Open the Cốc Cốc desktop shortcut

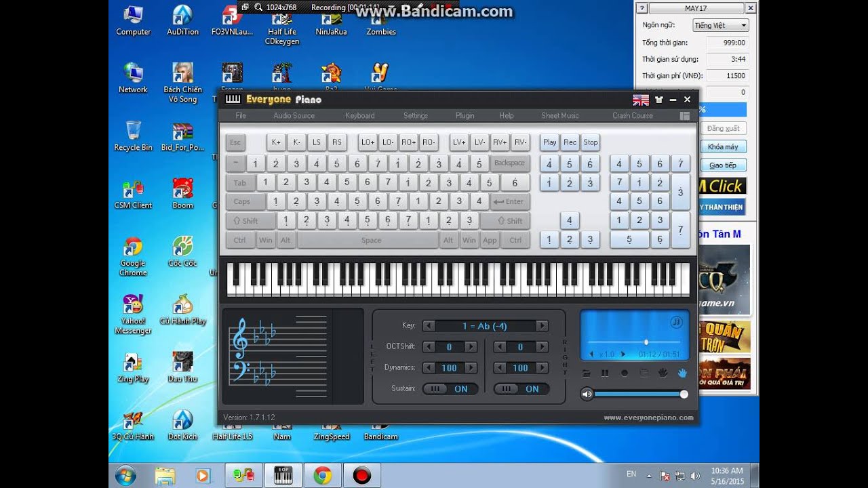coord(182,251)
